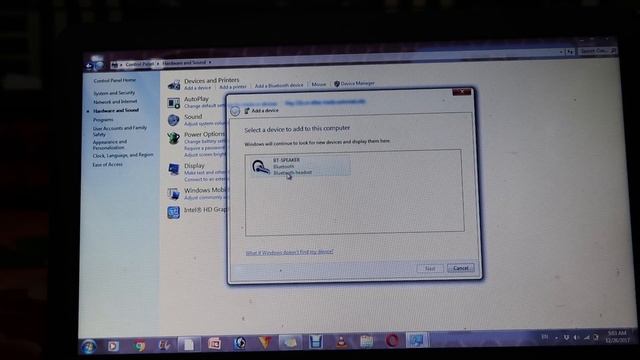Viewport: 640px width, 360px height.
Task: Open the Display monitor icon
Action: 174,169
